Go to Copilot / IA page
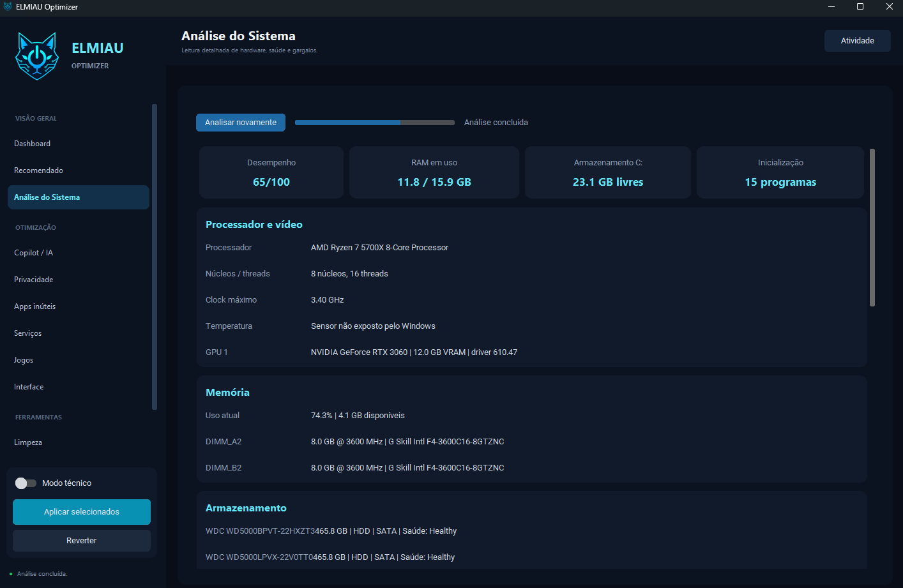Viewport: 903px width, 588px height. tap(79, 253)
